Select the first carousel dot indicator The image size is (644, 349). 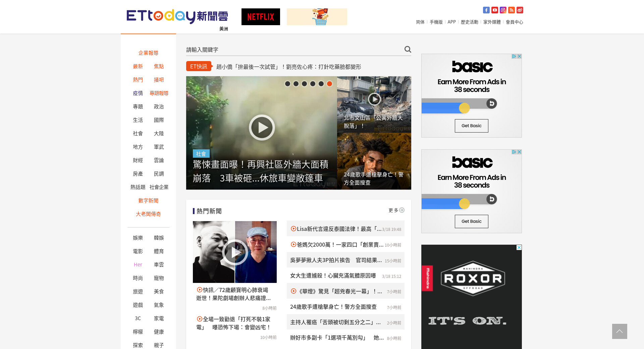287,84
